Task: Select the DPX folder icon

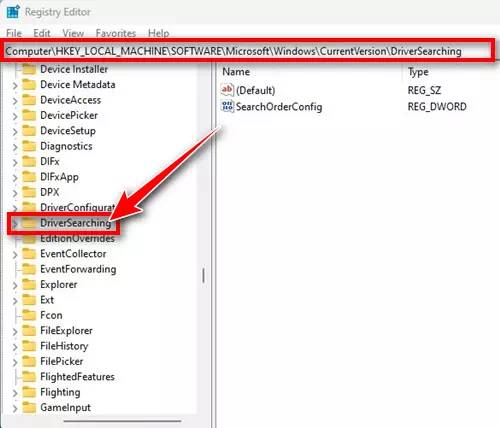Action: (x=29, y=192)
